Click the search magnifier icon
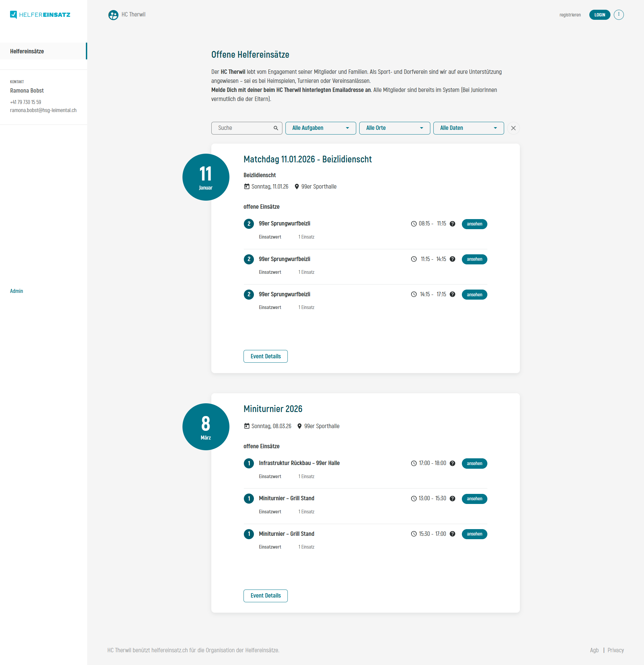The image size is (644, 665). pyautogui.click(x=276, y=128)
